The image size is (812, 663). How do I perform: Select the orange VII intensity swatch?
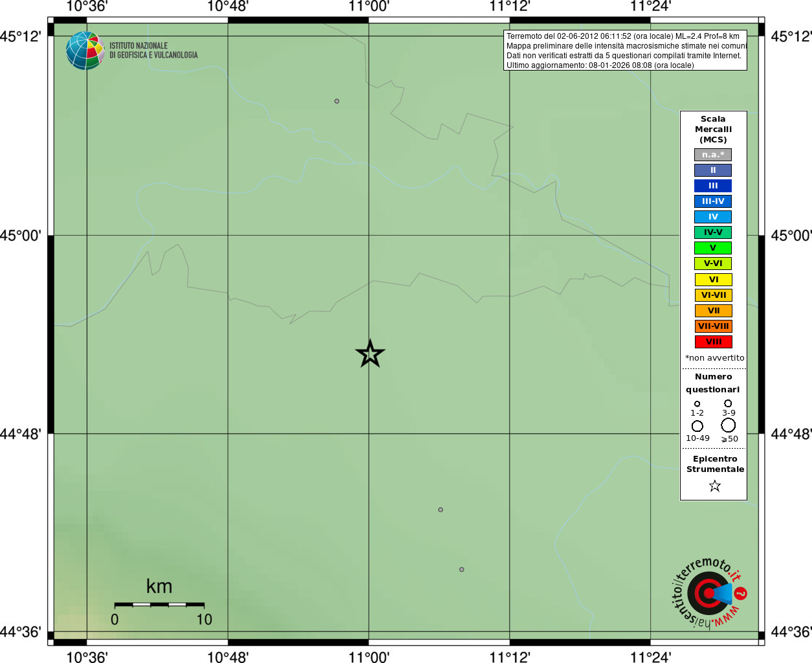click(x=713, y=311)
